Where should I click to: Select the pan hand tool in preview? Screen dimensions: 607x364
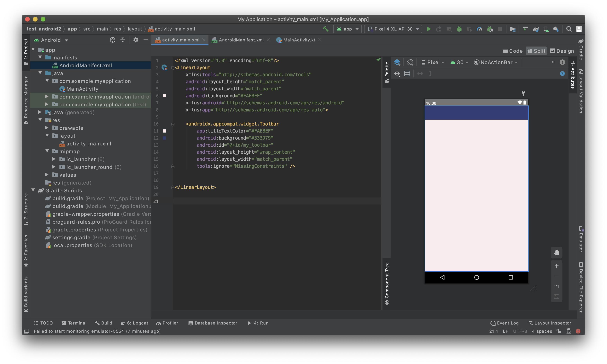coord(556,253)
